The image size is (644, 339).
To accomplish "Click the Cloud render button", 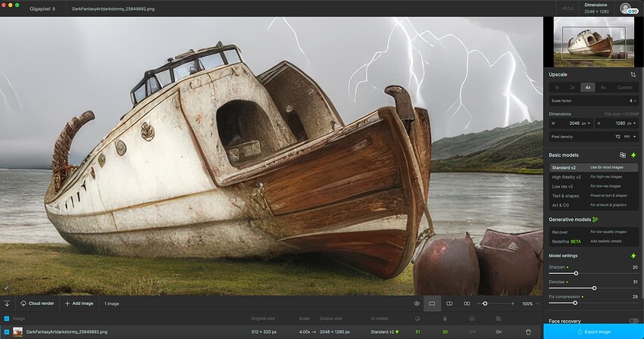I will click(37, 303).
